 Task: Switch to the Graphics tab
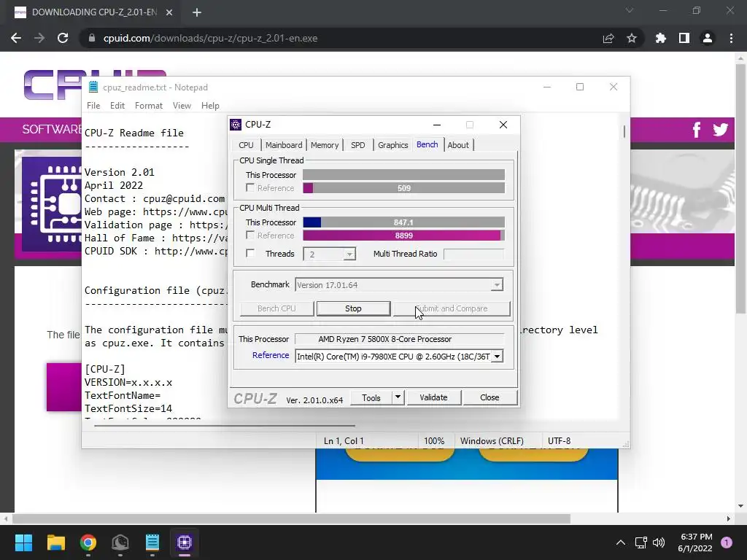pyautogui.click(x=392, y=145)
